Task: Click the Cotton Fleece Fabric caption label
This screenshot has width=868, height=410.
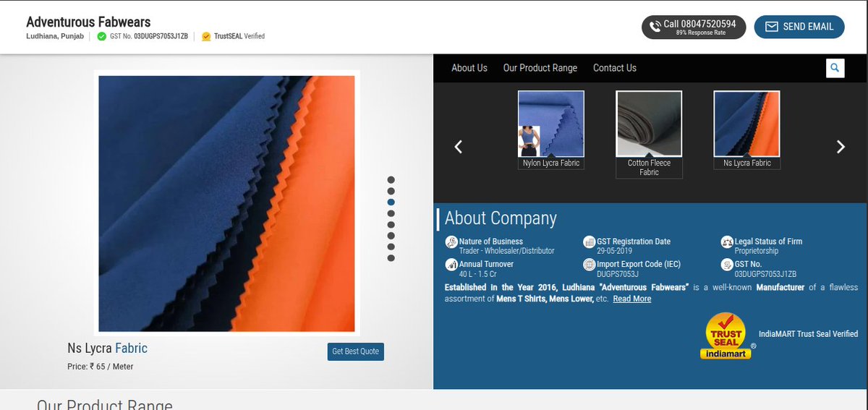Action: pyautogui.click(x=649, y=168)
